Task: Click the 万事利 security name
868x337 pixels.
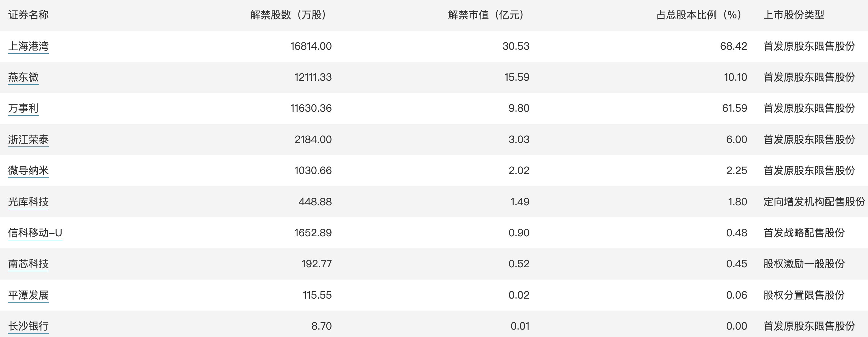Action: (23, 108)
